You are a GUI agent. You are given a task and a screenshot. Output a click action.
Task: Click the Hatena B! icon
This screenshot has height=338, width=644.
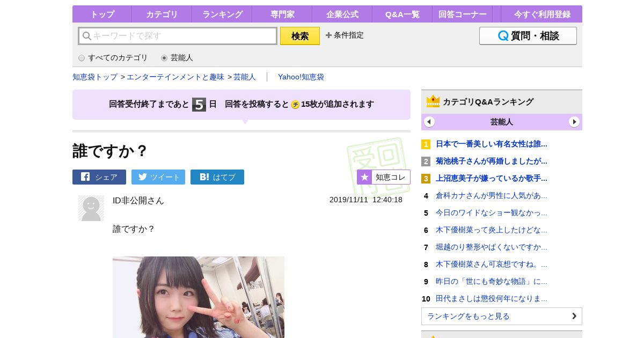pos(204,177)
